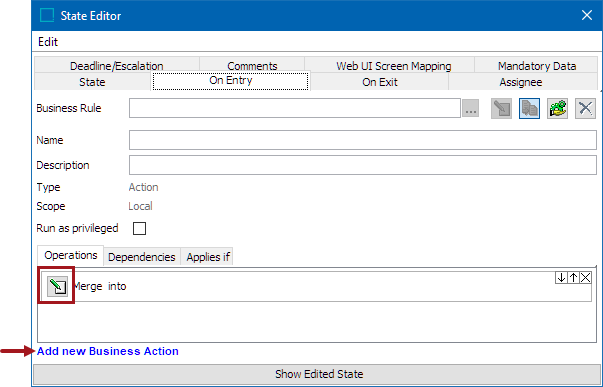Move the Merge operation up with arrow
Screen dimensions: 603x387
573,277
